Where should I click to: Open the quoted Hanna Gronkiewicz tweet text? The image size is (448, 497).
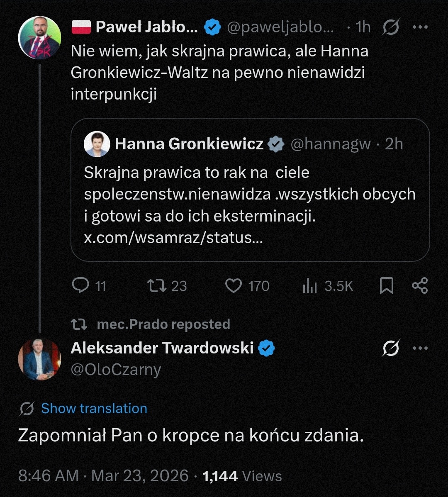pos(249,194)
